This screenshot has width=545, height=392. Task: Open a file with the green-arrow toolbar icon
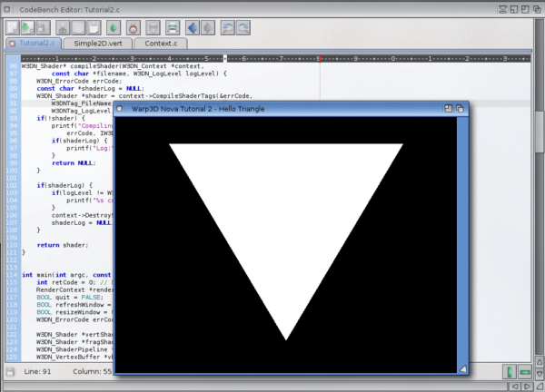pyautogui.click(x=28, y=28)
